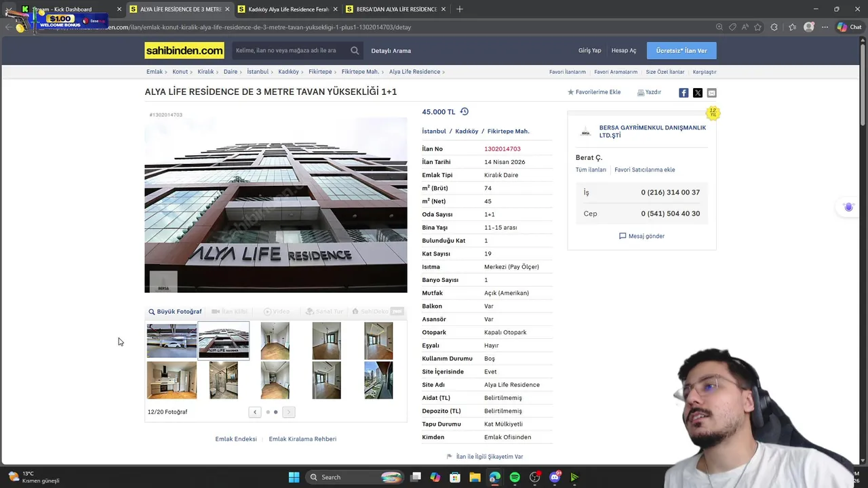Click the browser profile avatar icon
Image resolution: width=868 pixels, height=488 pixels.
(x=809, y=27)
